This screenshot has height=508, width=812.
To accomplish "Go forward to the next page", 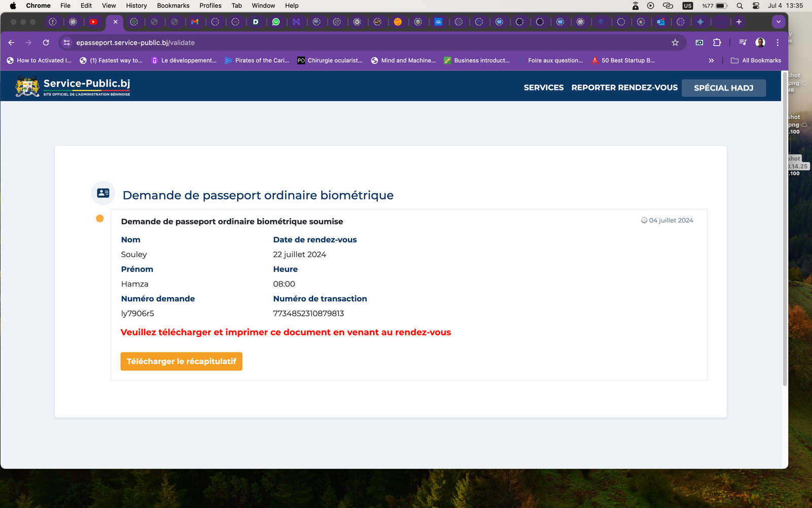I will [x=28, y=43].
